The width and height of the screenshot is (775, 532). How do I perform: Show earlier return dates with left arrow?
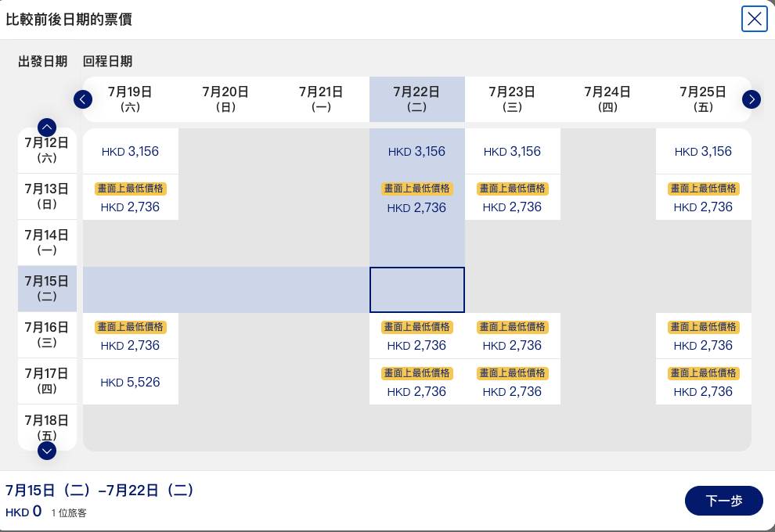coord(82,99)
